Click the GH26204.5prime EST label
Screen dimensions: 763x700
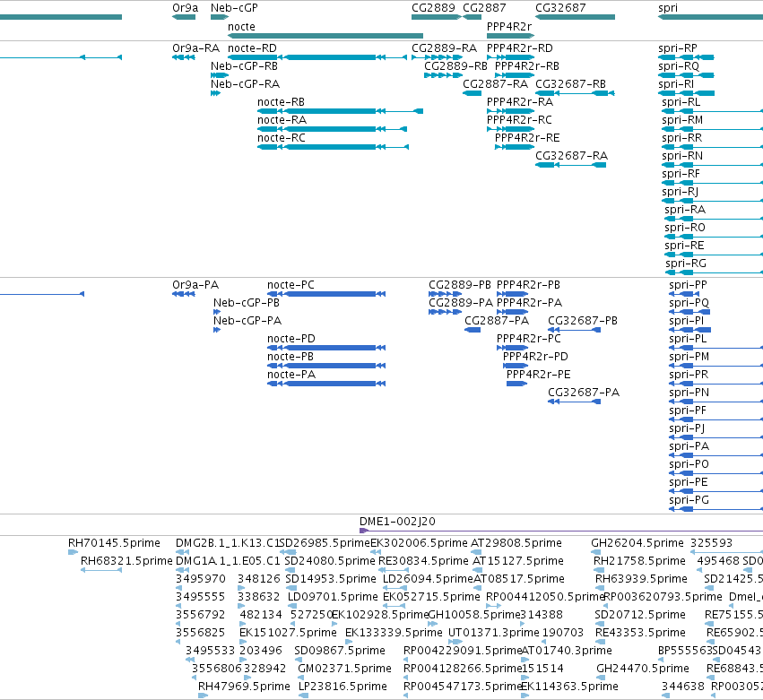[x=637, y=543]
